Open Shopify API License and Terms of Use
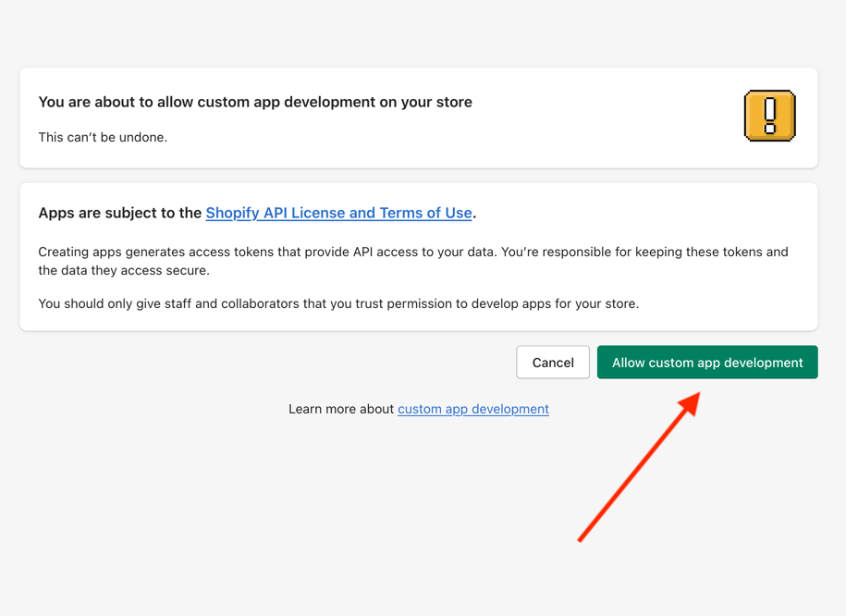846x616 pixels. (x=338, y=213)
